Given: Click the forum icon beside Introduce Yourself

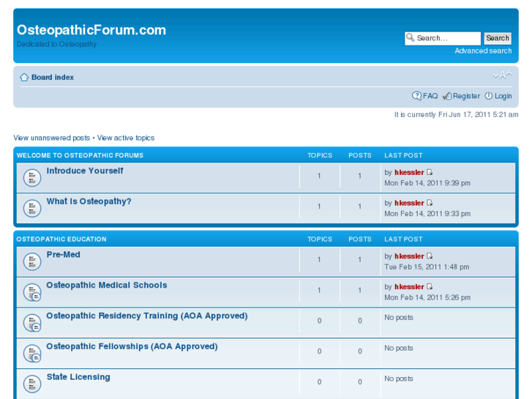Looking at the screenshot, I should (x=32, y=178).
